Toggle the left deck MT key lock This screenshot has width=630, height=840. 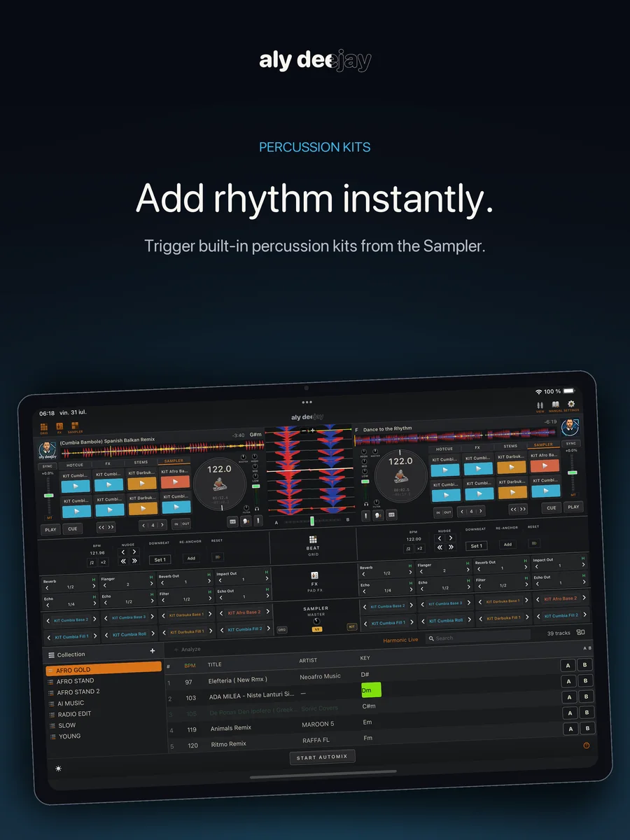click(x=49, y=517)
